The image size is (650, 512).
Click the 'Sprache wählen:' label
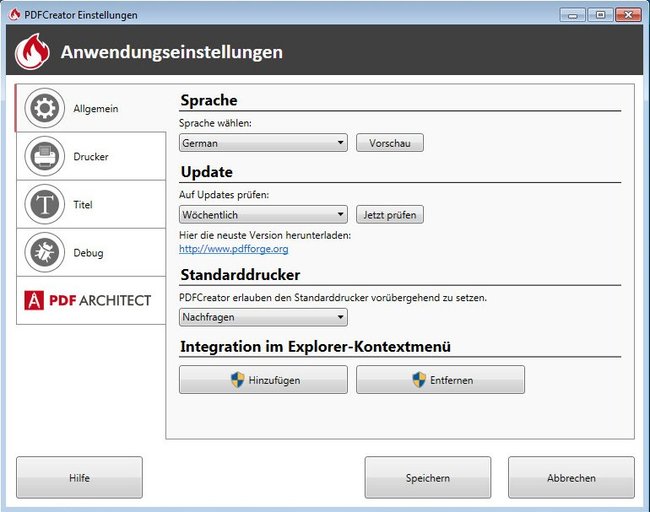click(215, 123)
